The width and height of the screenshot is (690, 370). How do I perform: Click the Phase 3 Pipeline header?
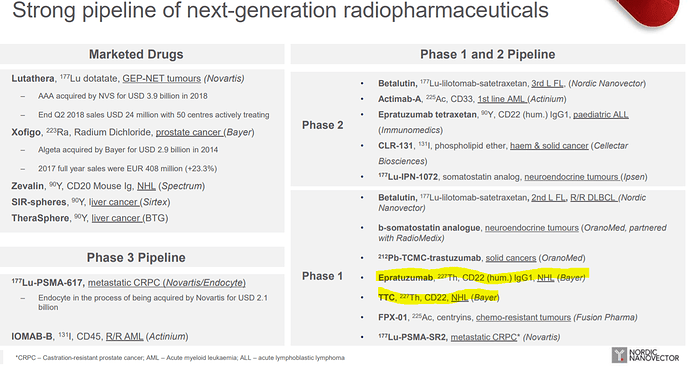tap(136, 257)
